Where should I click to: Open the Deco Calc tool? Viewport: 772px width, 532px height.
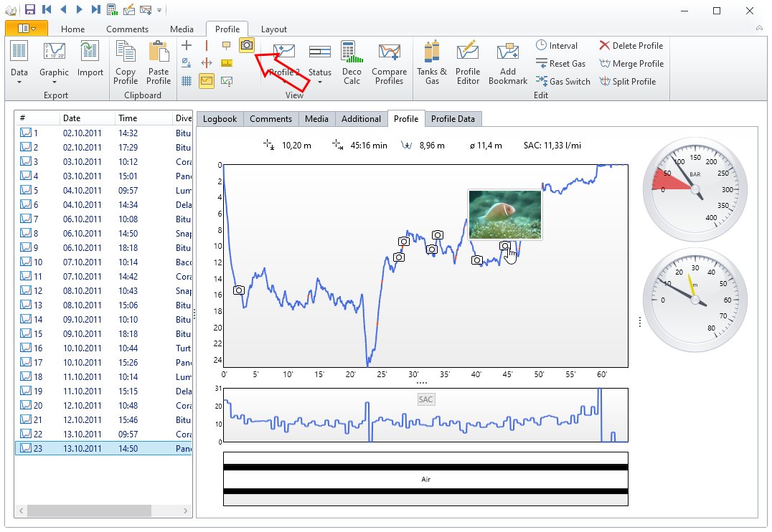point(352,63)
